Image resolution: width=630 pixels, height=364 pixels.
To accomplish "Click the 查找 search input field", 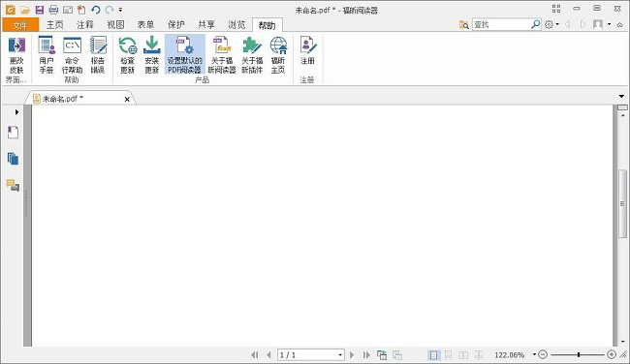I will click(501, 24).
